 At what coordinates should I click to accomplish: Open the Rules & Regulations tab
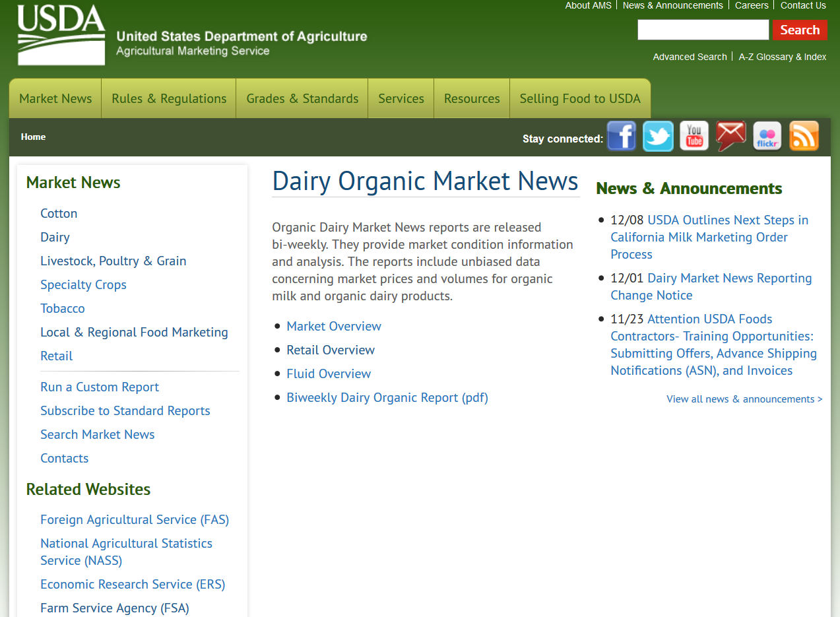tap(169, 98)
